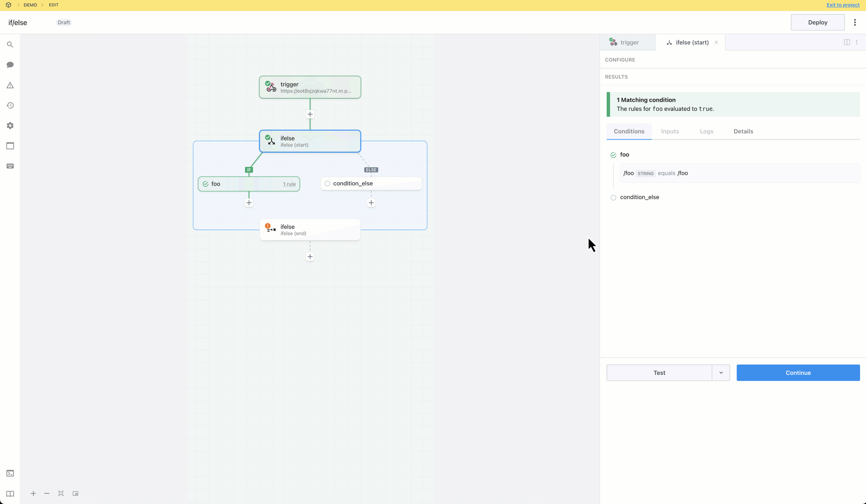Toggle the minimap icon in canvas controls

pyautogui.click(x=76, y=494)
